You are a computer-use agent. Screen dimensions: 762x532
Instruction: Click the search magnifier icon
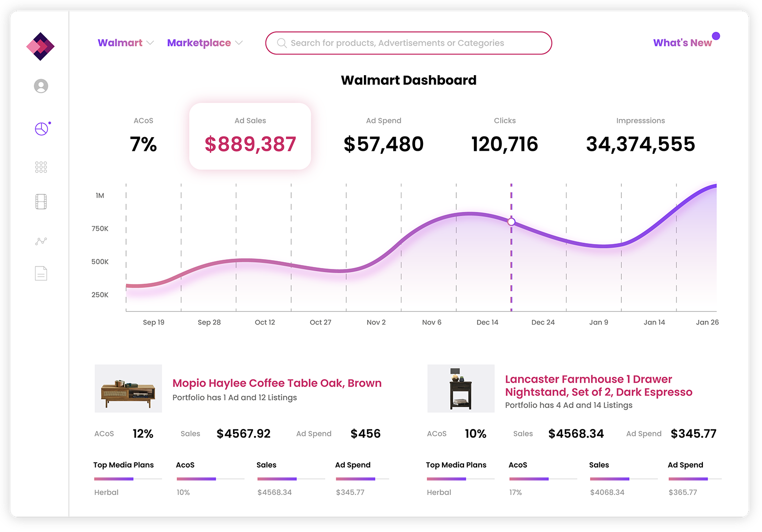coord(282,43)
